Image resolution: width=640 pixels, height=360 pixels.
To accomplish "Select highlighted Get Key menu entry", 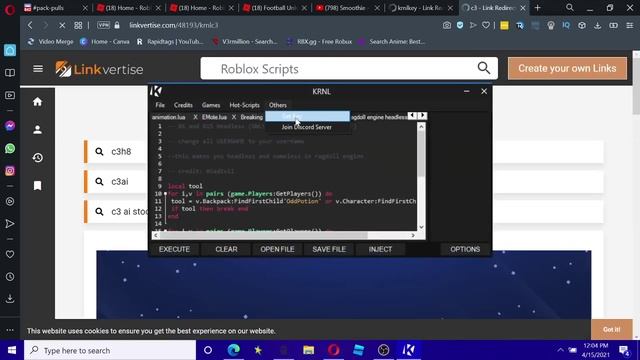I will point(307,116).
